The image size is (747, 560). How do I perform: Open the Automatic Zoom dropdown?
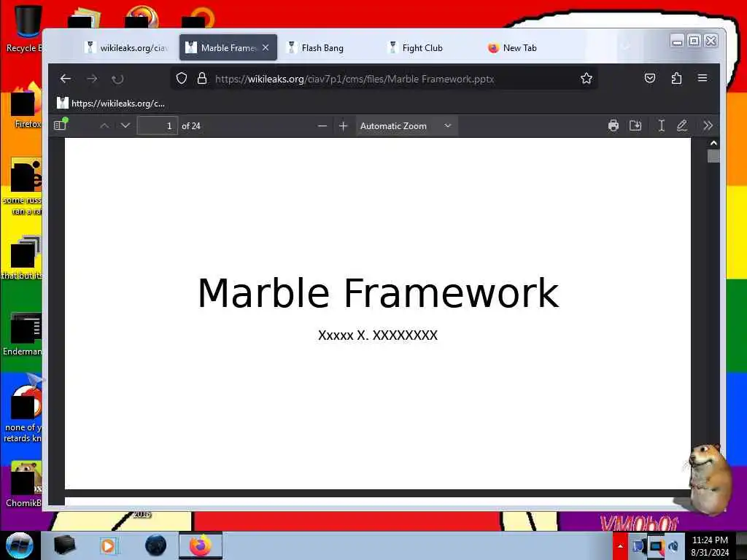[x=406, y=126]
